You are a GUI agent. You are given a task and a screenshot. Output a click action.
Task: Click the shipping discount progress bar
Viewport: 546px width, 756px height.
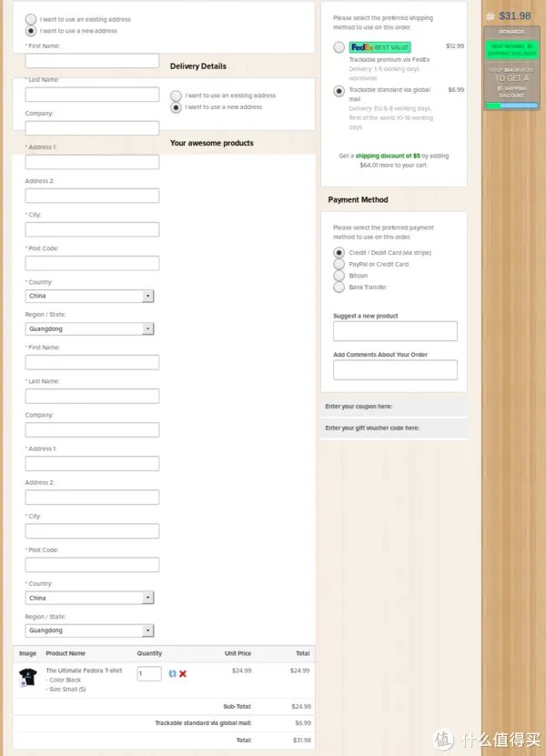[511, 106]
